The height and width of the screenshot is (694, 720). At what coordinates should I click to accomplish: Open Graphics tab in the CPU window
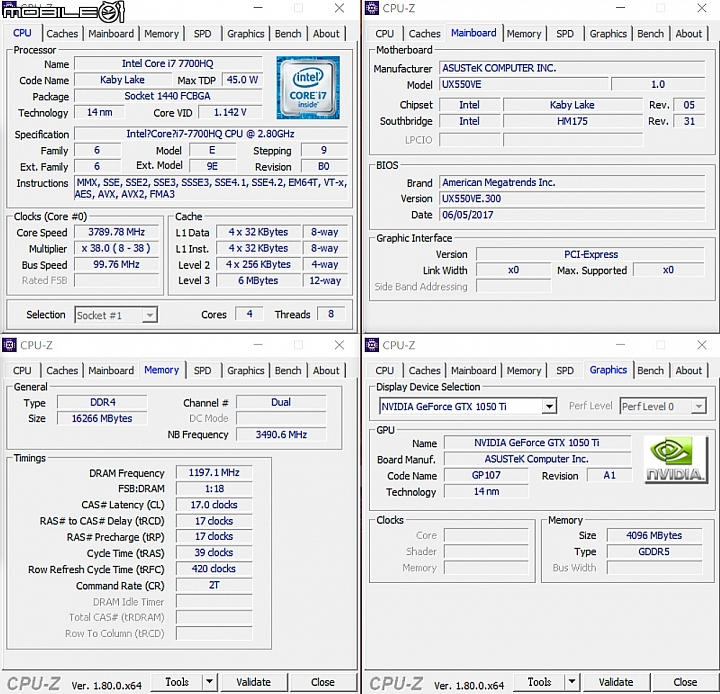[246, 34]
